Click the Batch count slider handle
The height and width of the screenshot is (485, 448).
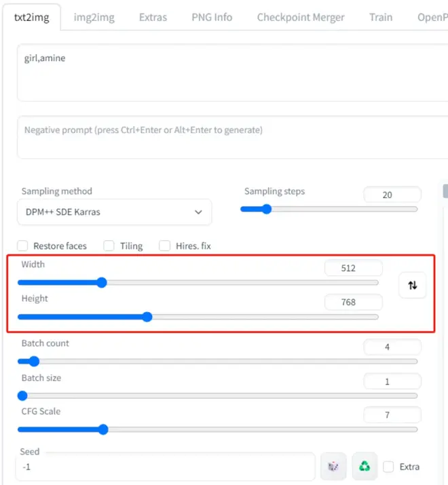pyautogui.click(x=34, y=362)
